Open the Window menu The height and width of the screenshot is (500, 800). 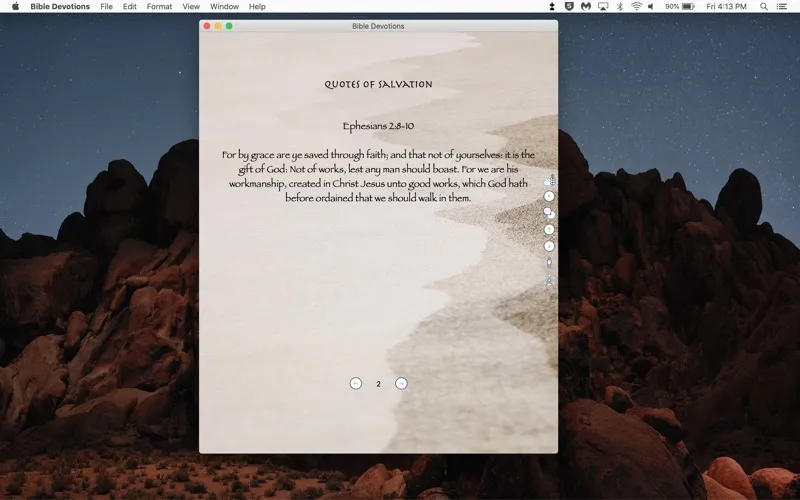[x=224, y=7]
